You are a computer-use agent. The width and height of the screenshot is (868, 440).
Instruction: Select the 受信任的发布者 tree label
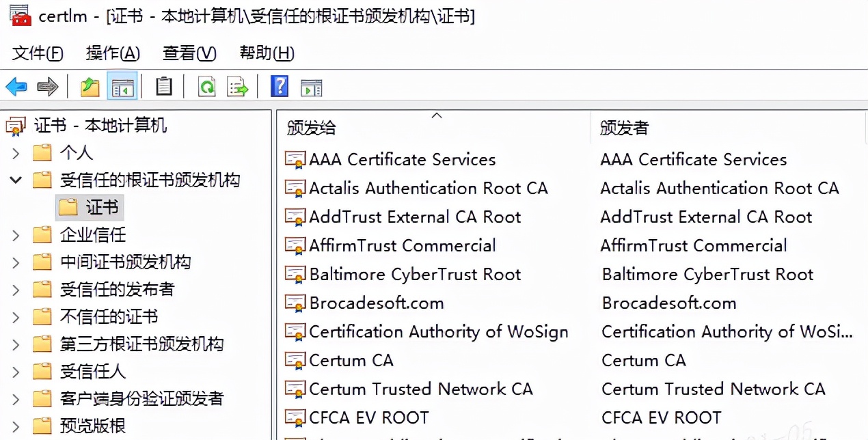pyautogui.click(x=117, y=290)
